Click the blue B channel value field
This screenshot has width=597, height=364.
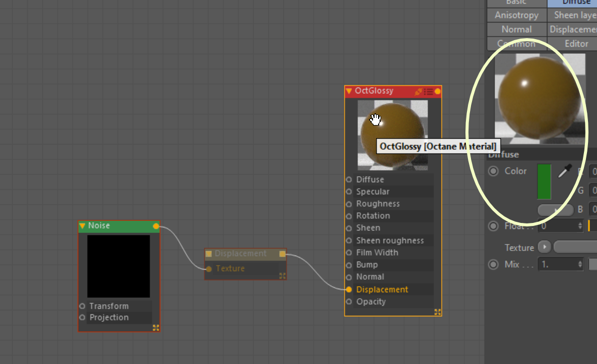click(x=593, y=209)
